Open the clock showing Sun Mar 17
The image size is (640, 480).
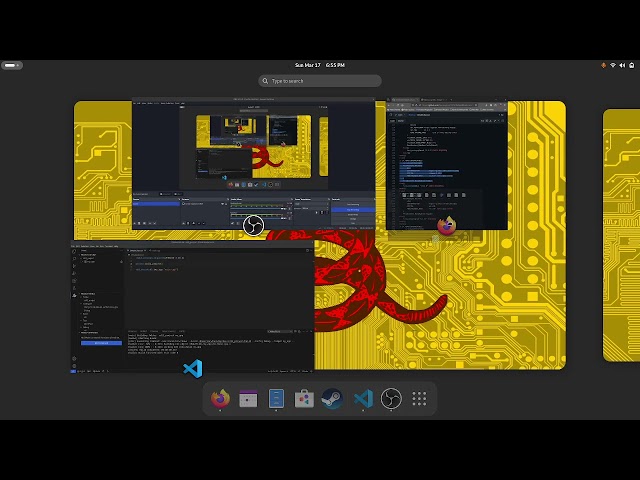(320, 65)
